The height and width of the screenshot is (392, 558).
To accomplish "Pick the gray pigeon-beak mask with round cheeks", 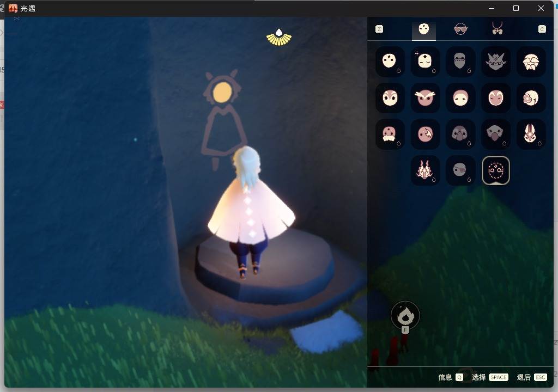I will click(x=460, y=134).
